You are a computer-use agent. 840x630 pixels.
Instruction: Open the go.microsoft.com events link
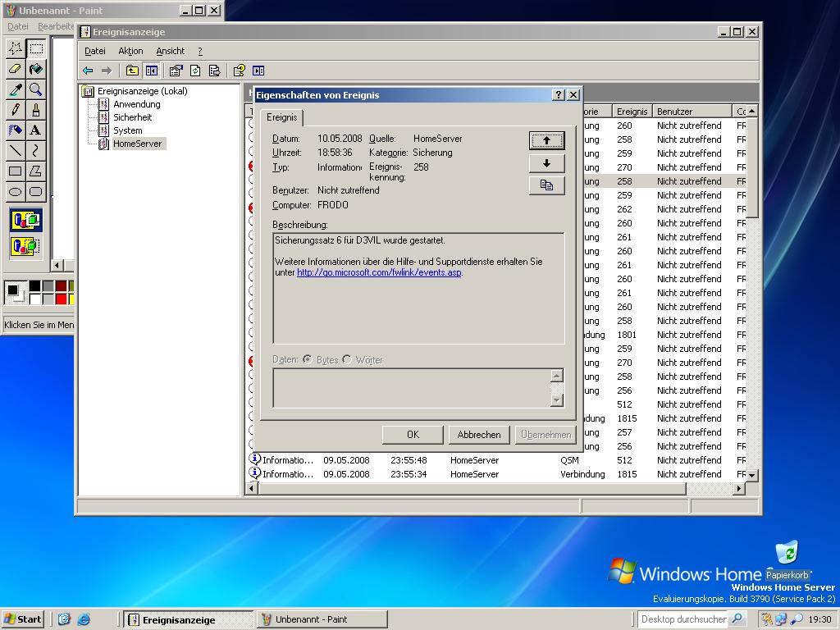(379, 272)
